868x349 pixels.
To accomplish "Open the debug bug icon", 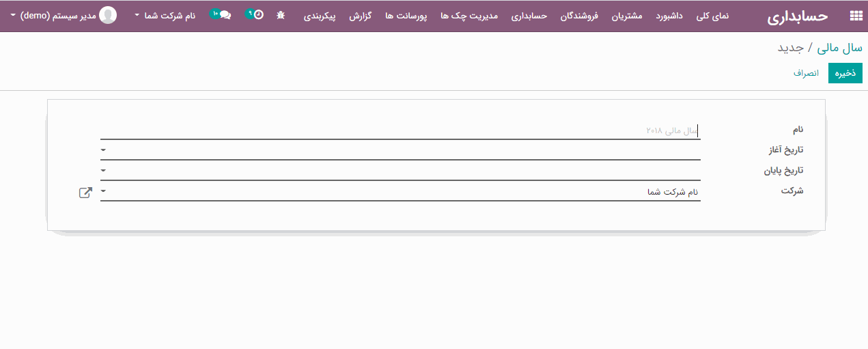I will (281, 15).
